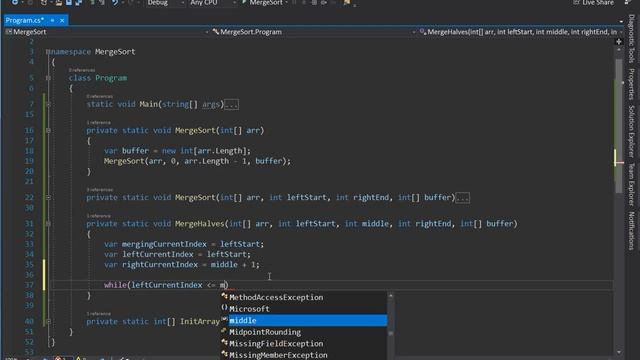The image size is (640, 360).
Task: Split the editor with the plus icon
Action: click(x=619, y=42)
